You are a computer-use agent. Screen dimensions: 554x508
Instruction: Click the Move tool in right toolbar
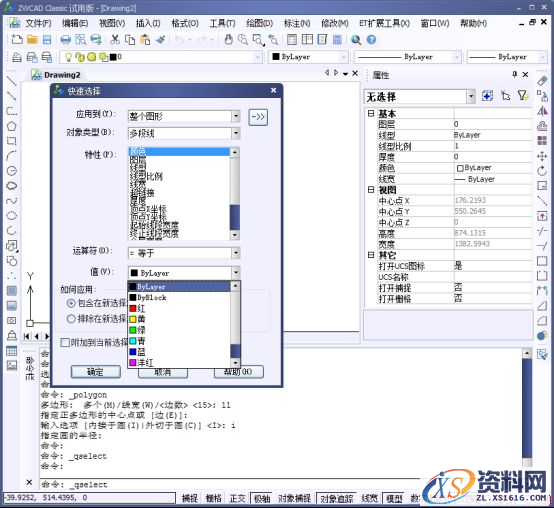[x=542, y=156]
